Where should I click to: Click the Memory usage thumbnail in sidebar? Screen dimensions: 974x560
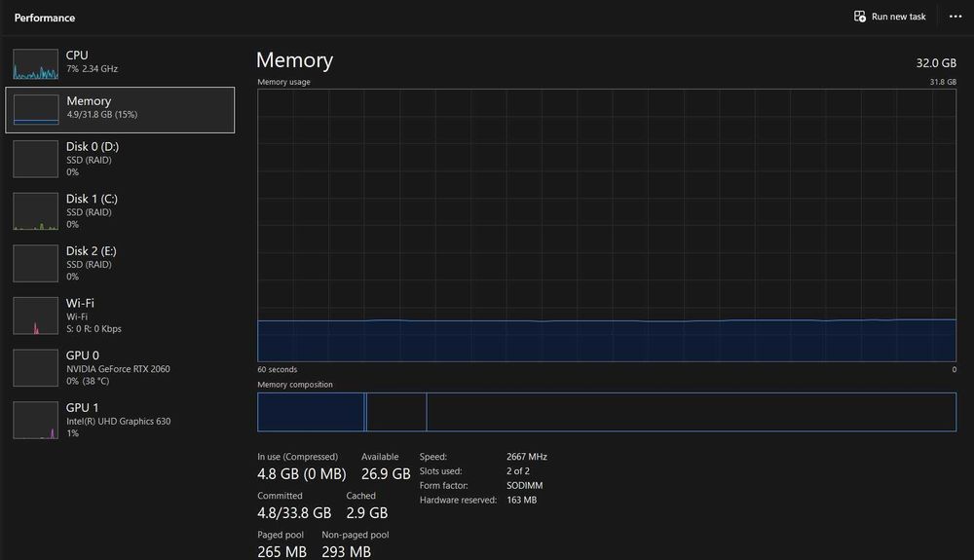coord(36,109)
